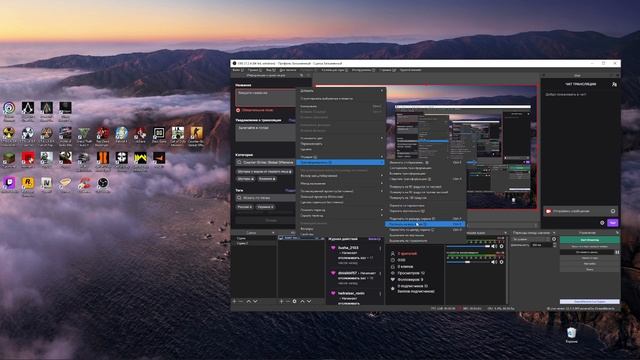640x360 pixels.
Task: Open Assassin's Creed desktop shortcut
Action: point(28,109)
